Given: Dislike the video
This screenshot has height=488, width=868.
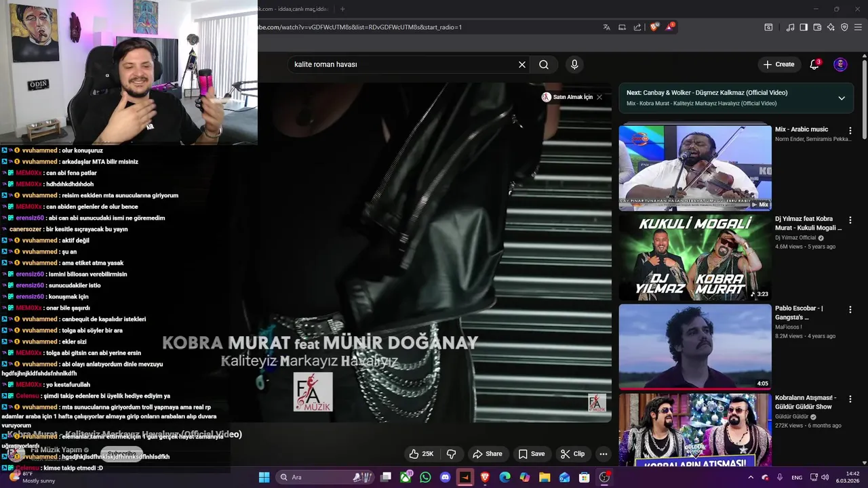Looking at the screenshot, I should coord(451,454).
